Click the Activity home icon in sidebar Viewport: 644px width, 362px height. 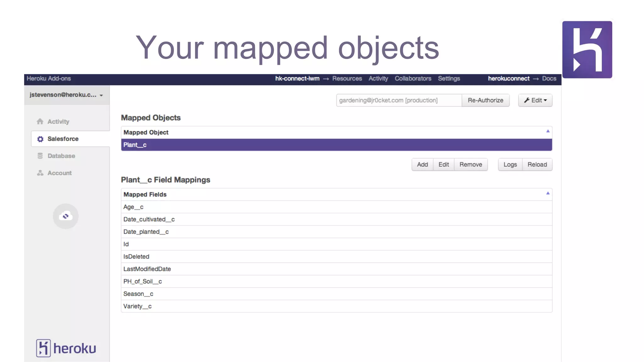pos(40,121)
